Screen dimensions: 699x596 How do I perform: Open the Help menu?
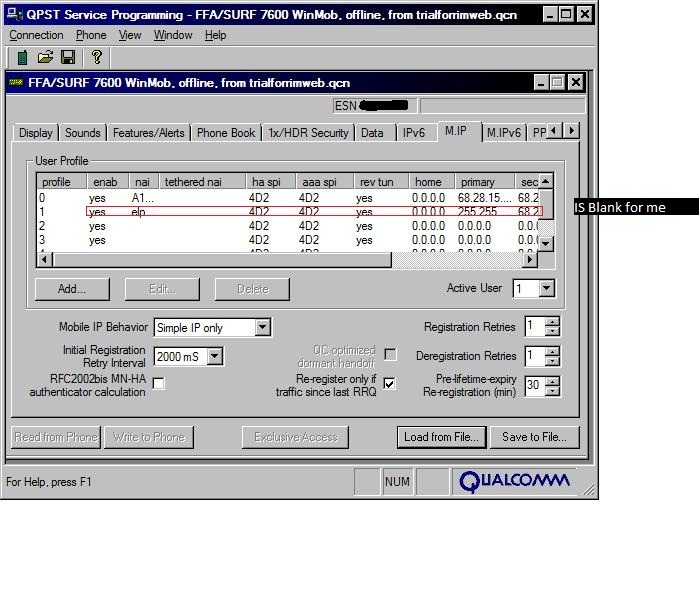click(215, 35)
